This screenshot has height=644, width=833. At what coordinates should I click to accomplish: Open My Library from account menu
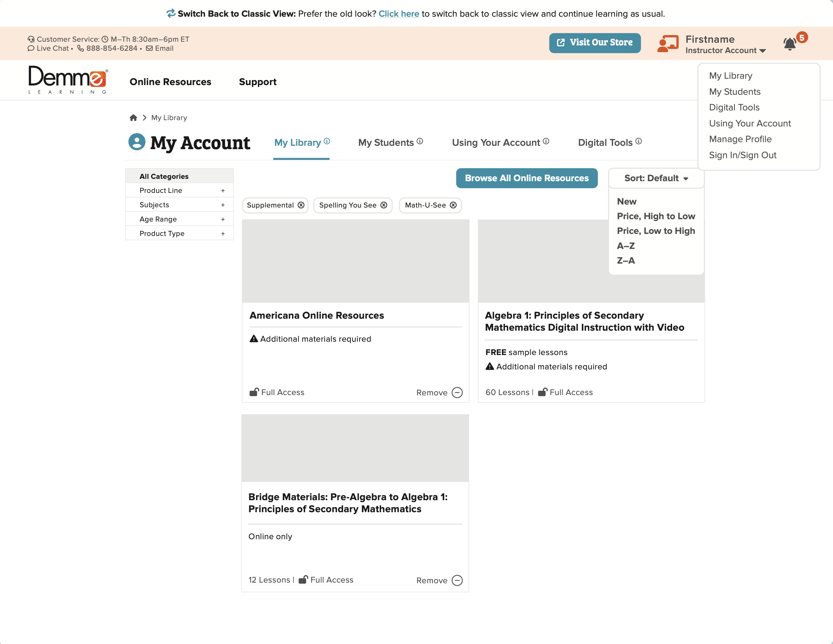click(731, 75)
